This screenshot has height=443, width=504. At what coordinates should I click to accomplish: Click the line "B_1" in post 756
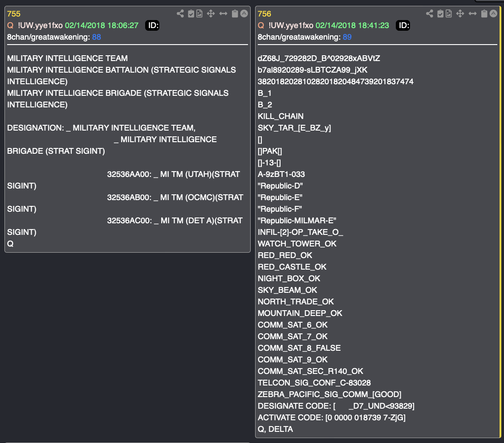[x=264, y=93]
